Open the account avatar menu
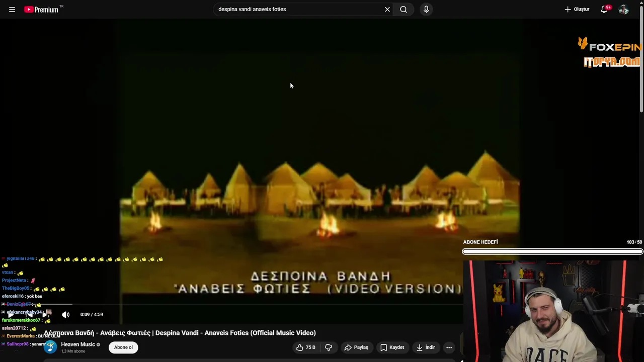Image resolution: width=644 pixels, height=362 pixels. [623, 10]
